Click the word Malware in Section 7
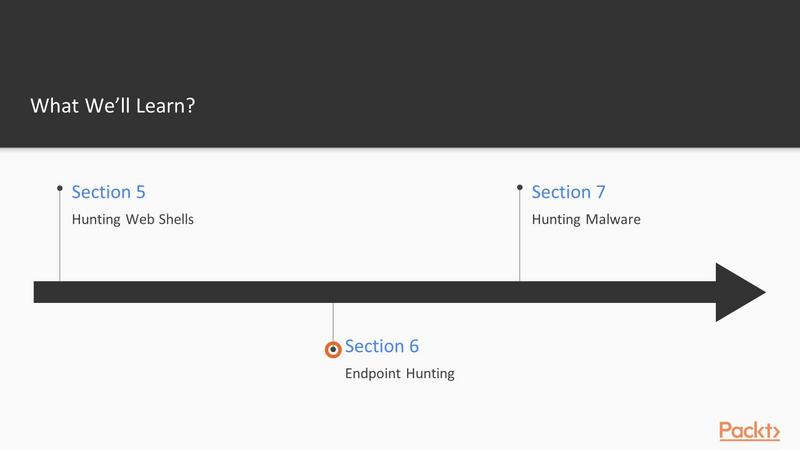 [613, 219]
